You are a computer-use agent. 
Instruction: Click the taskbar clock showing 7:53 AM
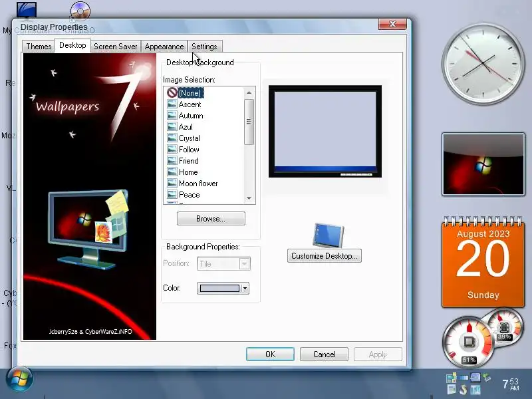pos(511,384)
